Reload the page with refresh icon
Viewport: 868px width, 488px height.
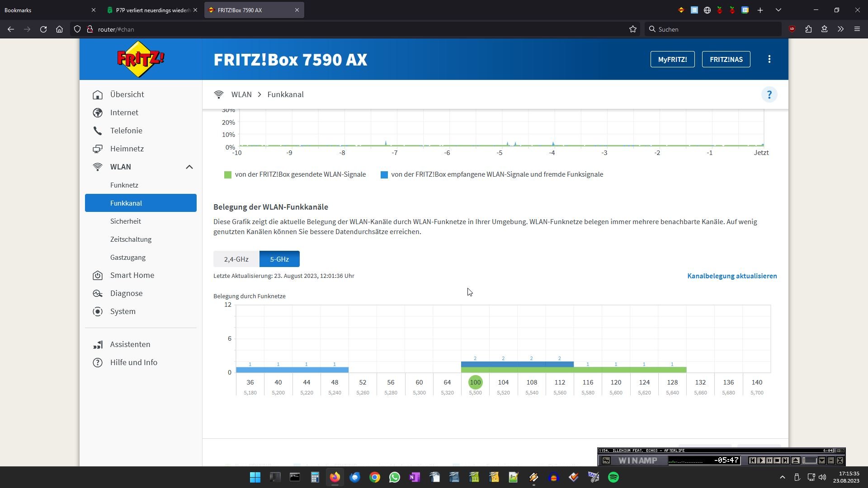tap(43, 29)
